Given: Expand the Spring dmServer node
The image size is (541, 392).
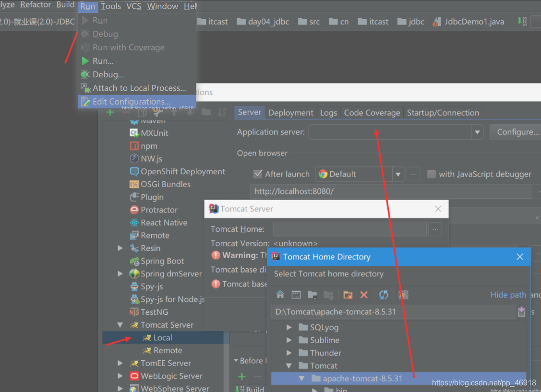Looking at the screenshot, I should [120, 273].
